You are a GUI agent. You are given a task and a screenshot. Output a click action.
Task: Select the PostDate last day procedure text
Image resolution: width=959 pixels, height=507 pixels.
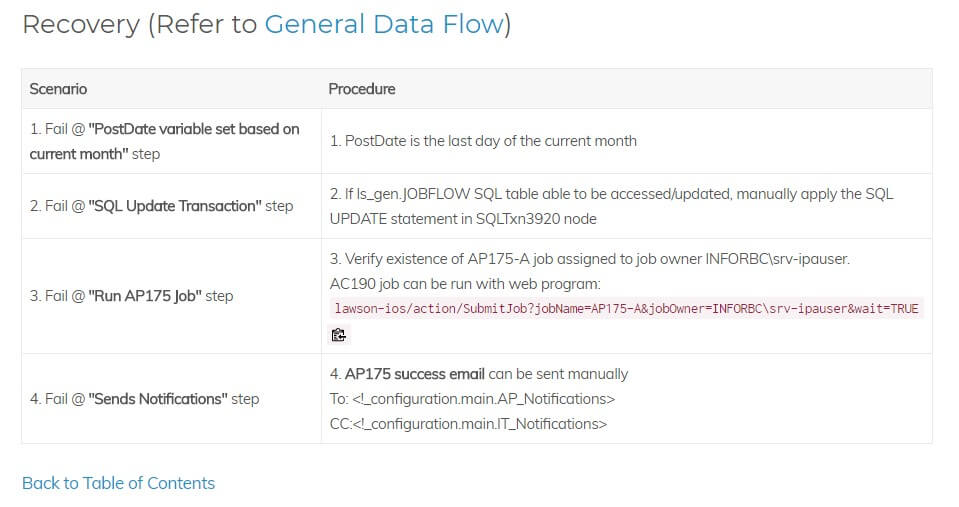[483, 141]
